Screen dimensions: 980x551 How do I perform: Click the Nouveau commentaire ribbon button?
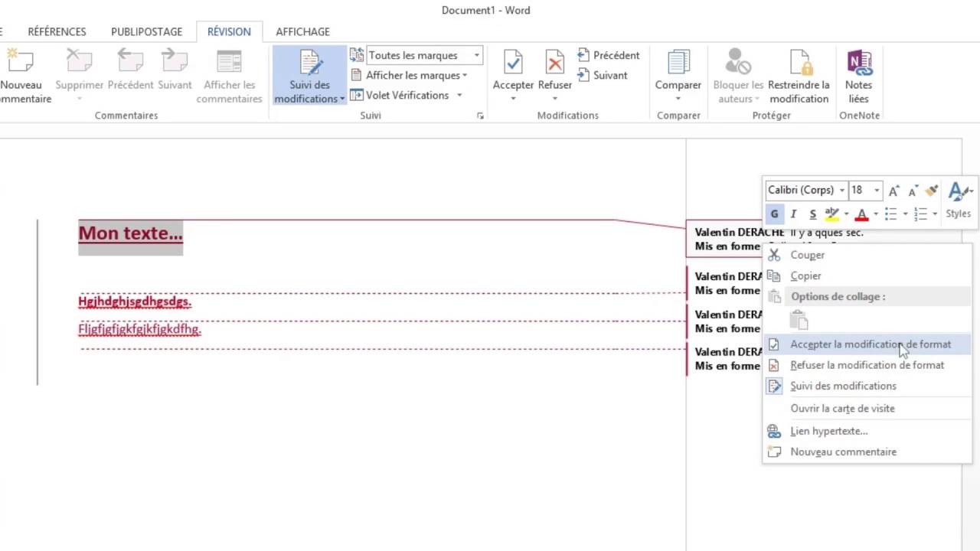pyautogui.click(x=23, y=77)
